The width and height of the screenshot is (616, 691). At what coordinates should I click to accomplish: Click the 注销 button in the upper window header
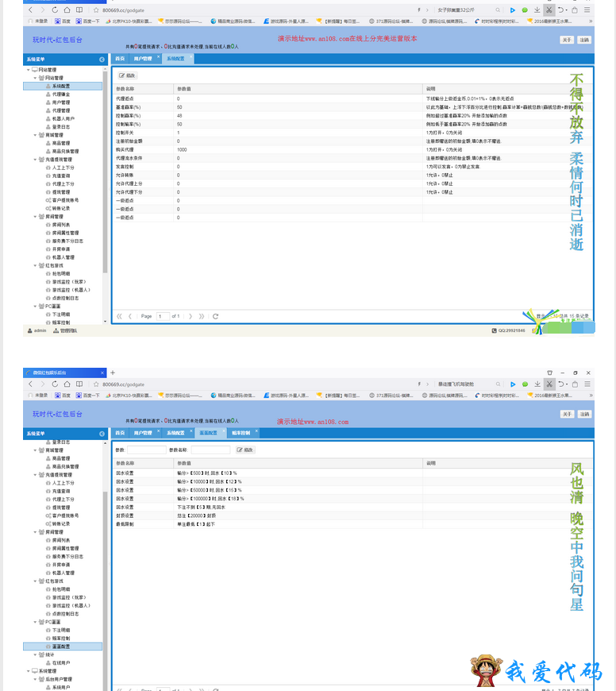[x=584, y=40]
